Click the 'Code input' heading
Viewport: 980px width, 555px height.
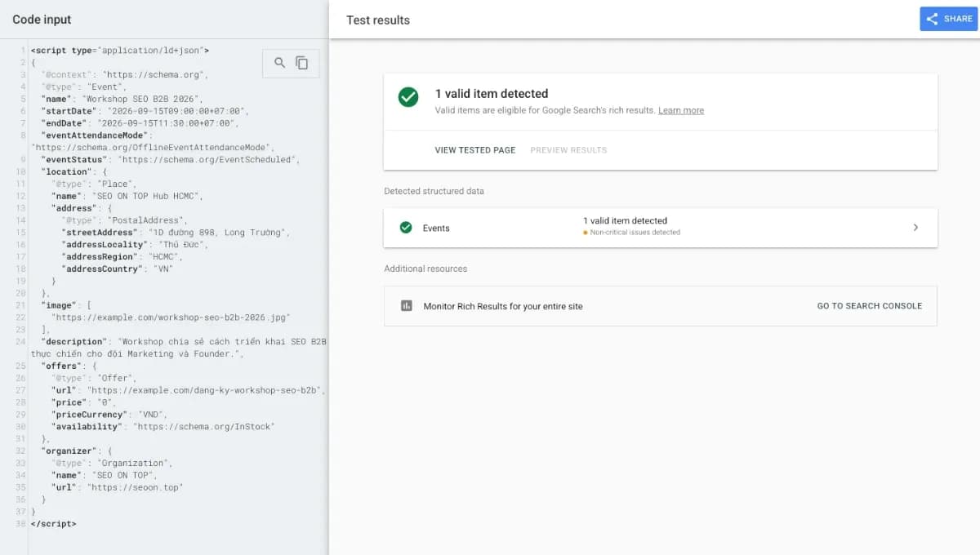click(x=43, y=20)
